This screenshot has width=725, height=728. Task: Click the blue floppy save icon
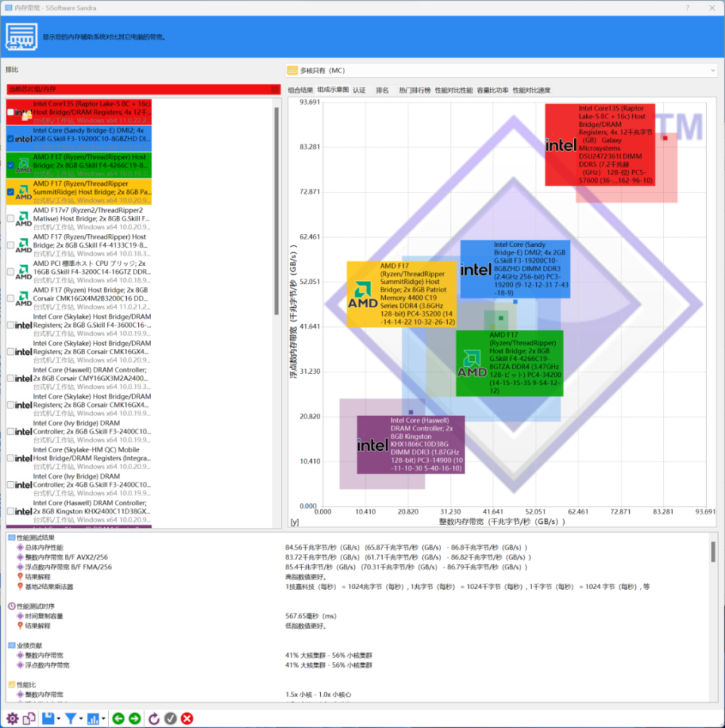[48, 718]
